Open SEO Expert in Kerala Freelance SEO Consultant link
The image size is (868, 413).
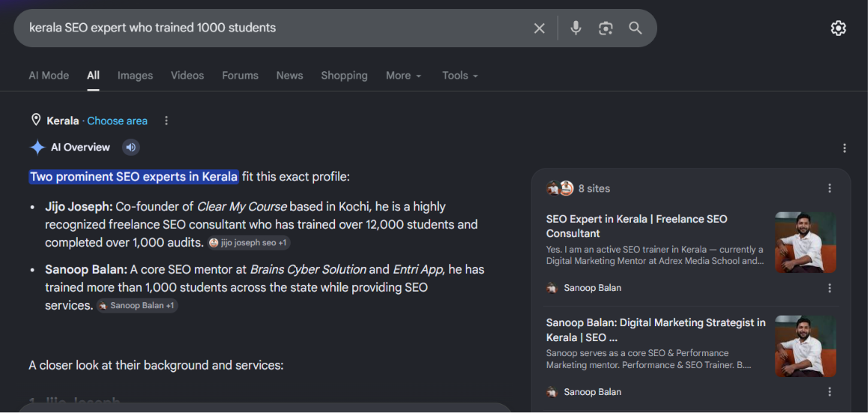636,226
